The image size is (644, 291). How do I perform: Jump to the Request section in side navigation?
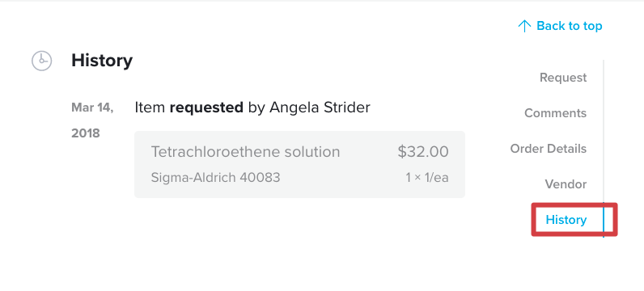[563, 78]
